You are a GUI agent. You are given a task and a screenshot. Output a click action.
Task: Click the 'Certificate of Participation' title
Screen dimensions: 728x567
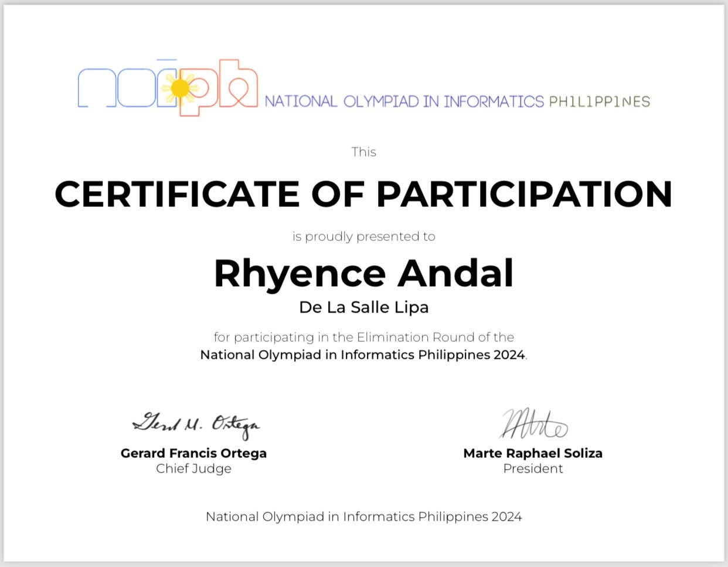363,193
